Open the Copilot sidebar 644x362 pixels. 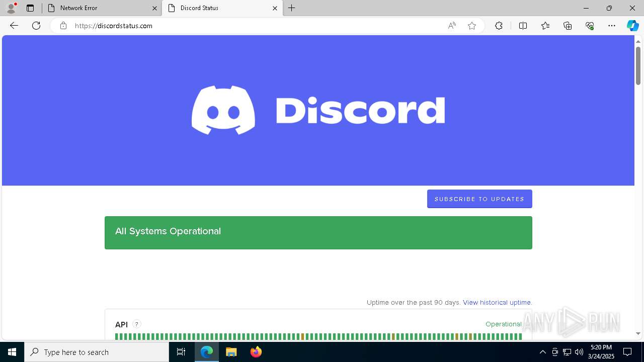click(632, 26)
